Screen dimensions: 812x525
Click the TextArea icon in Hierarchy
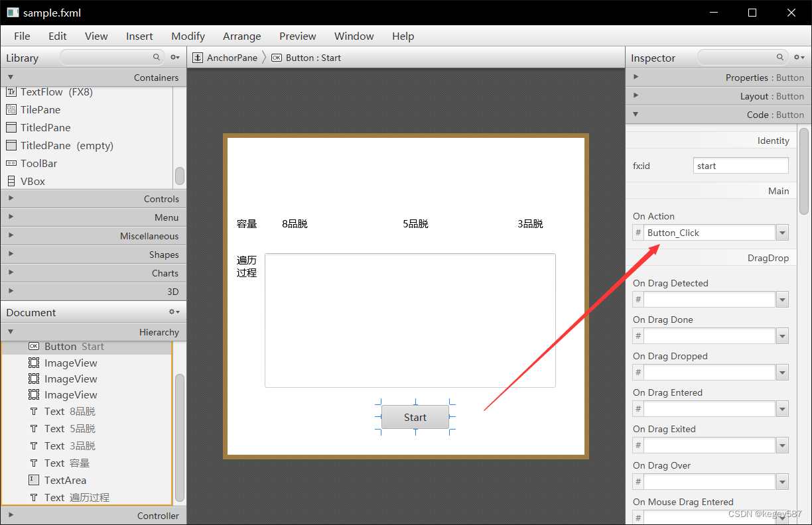[34, 480]
